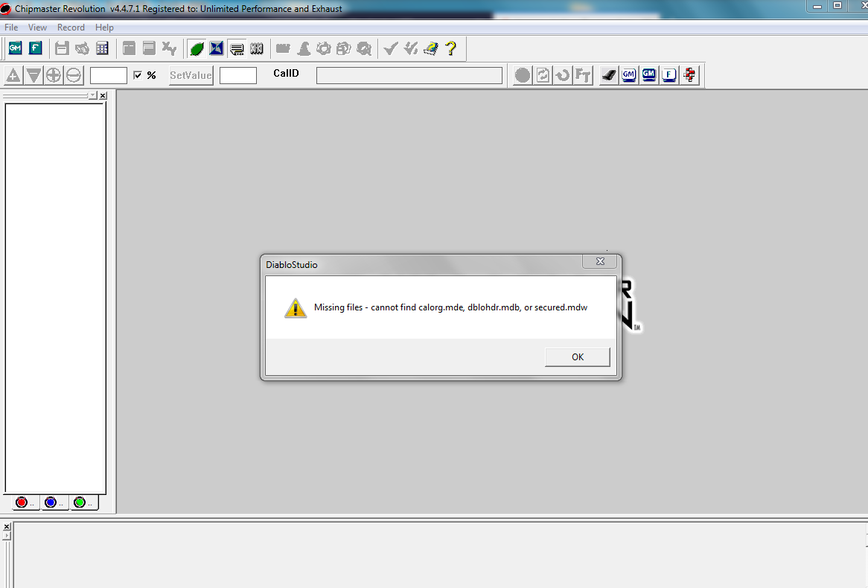The image size is (868, 588).
Task: Click OK in the DiabloStudio dialog
Action: point(578,357)
